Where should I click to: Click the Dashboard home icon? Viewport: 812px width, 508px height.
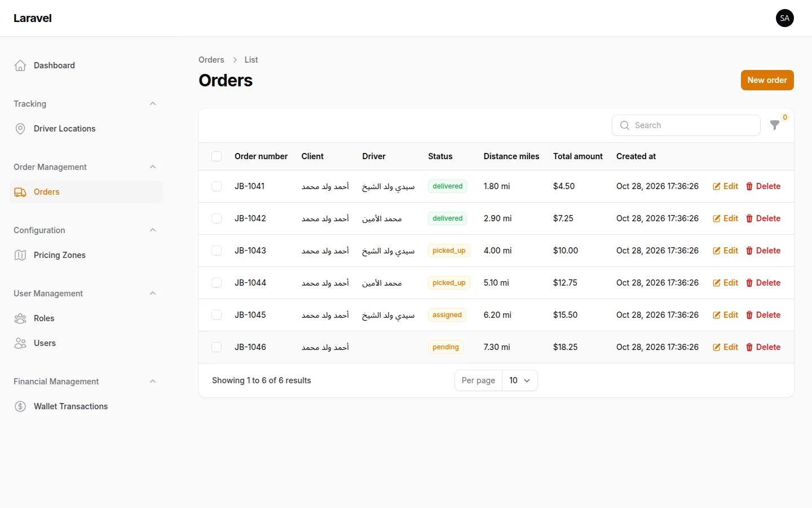pos(20,65)
